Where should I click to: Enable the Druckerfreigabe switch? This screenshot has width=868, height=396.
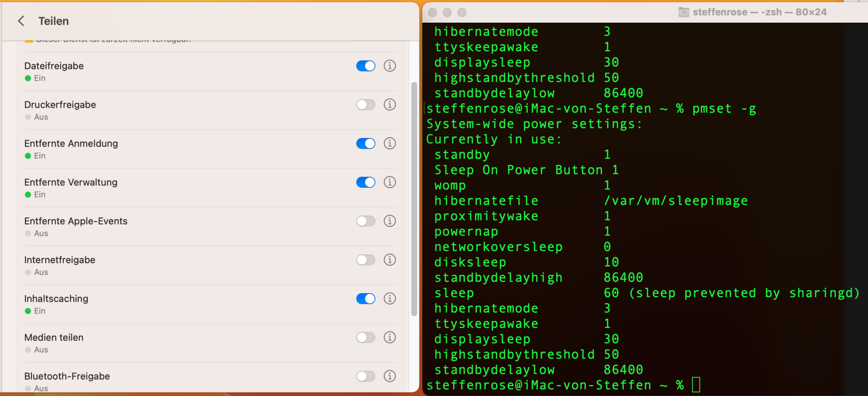click(366, 105)
